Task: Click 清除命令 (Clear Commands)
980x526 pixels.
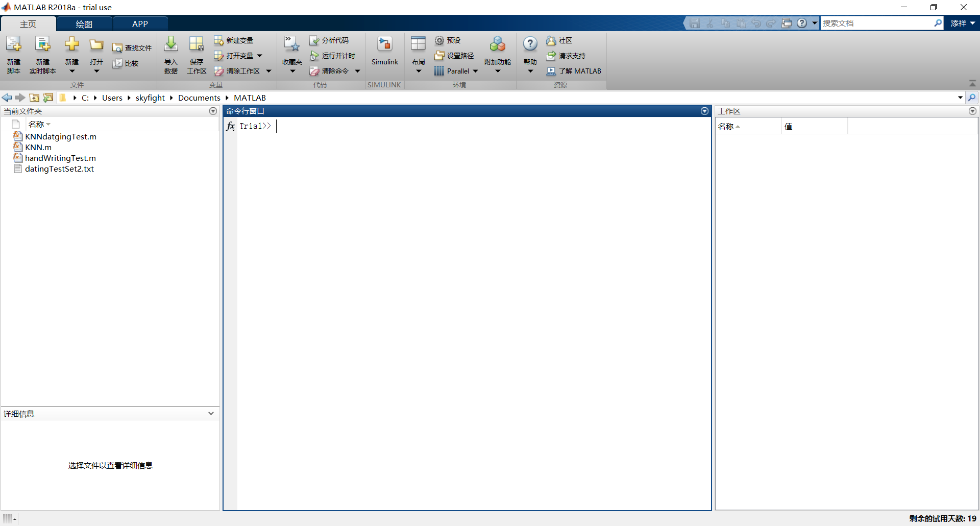Action: point(329,71)
